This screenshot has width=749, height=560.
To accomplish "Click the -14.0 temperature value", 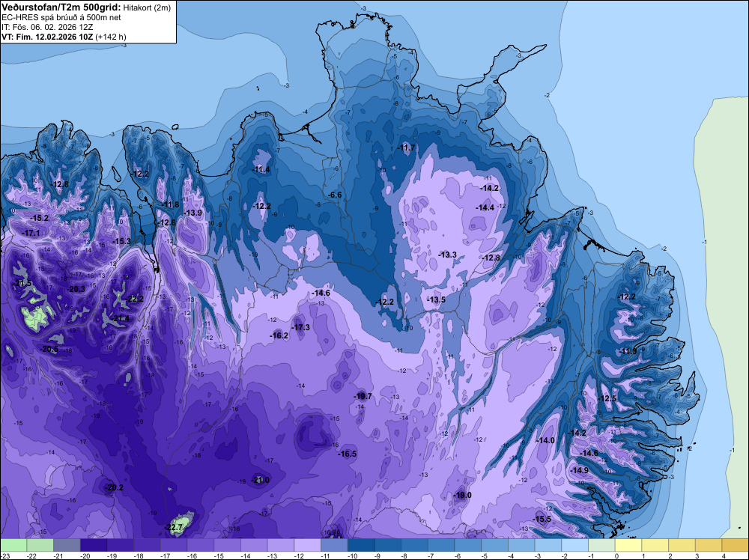I will click(x=546, y=440).
